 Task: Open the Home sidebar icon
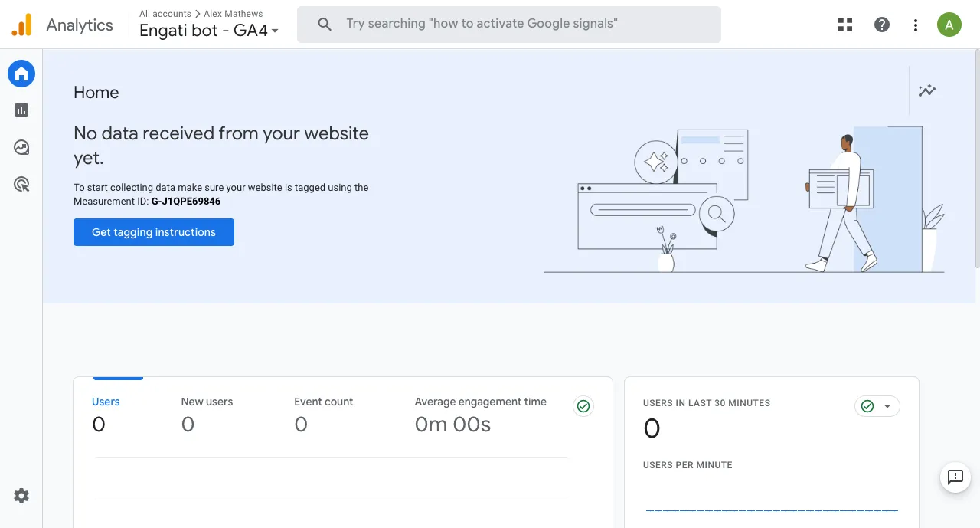[21, 74]
